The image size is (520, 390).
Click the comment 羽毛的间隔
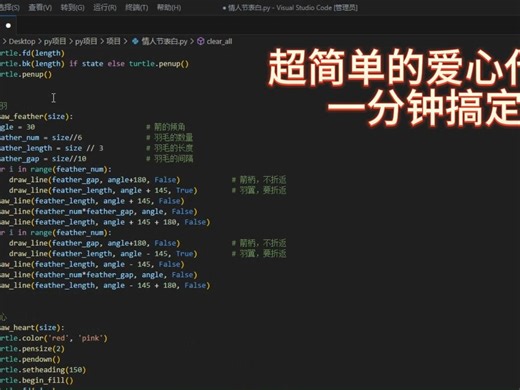pyautogui.click(x=170, y=159)
